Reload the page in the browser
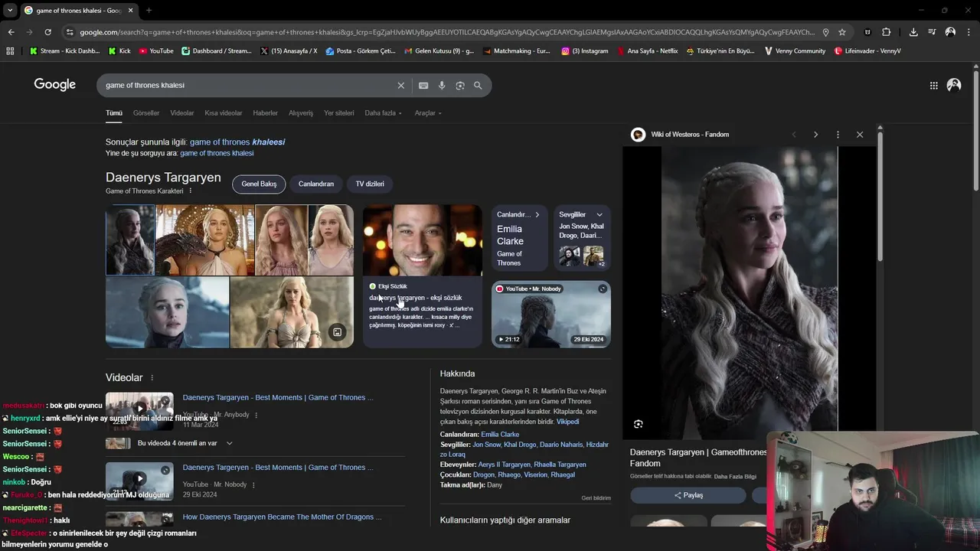This screenshot has height=551, width=980. [x=47, y=32]
